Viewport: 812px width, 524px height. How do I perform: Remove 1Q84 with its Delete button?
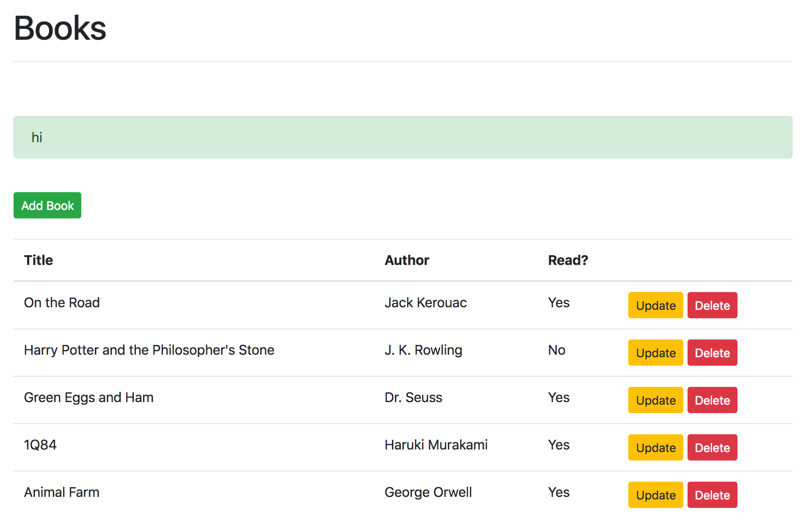tap(712, 447)
